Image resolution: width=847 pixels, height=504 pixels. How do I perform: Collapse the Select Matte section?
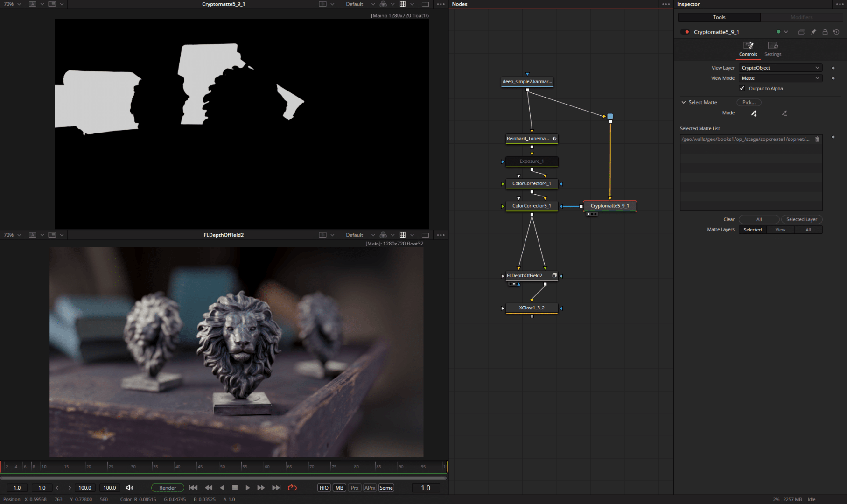[684, 102]
